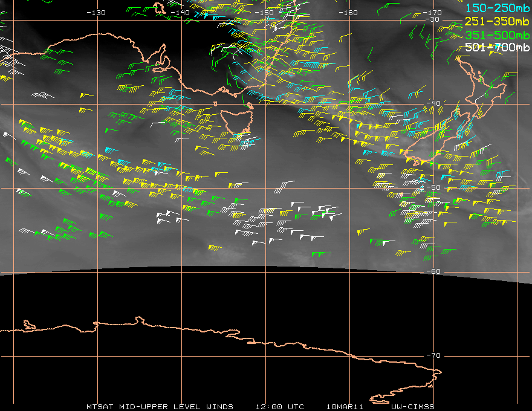Image resolution: width=532 pixels, height=411 pixels.
Task: Click the 351-500mb green legend label
Action: point(497,35)
